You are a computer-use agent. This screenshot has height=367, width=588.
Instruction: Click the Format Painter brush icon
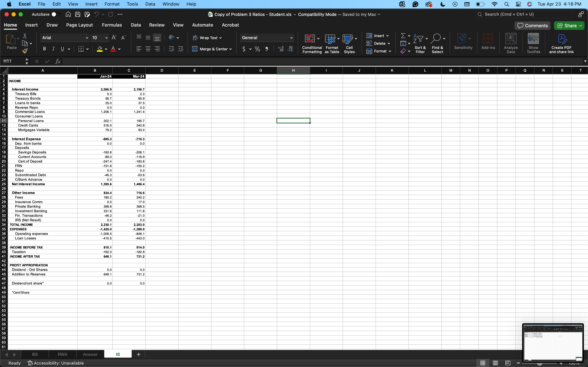(x=25, y=51)
